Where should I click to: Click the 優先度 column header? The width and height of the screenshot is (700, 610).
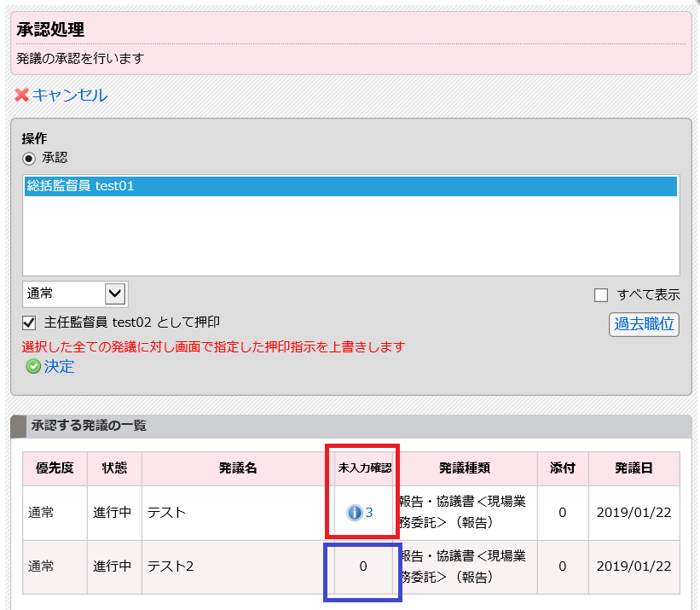(55, 468)
